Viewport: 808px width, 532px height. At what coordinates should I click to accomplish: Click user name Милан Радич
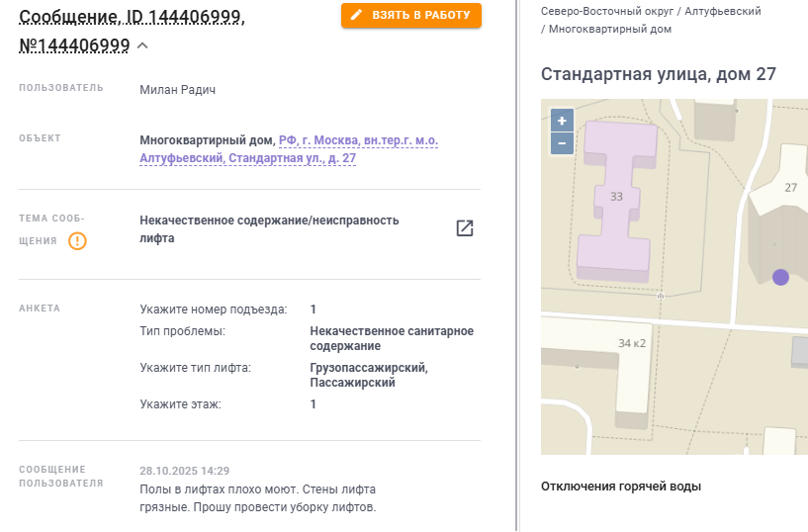(178, 90)
